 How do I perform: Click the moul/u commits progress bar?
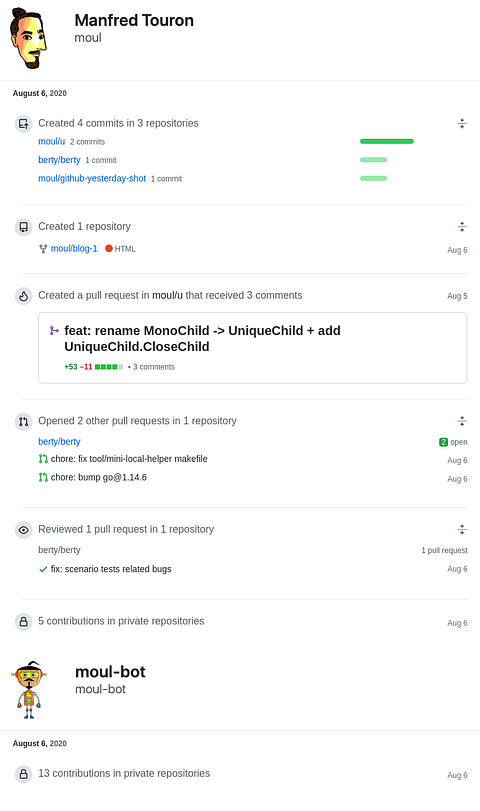pyautogui.click(x=387, y=141)
